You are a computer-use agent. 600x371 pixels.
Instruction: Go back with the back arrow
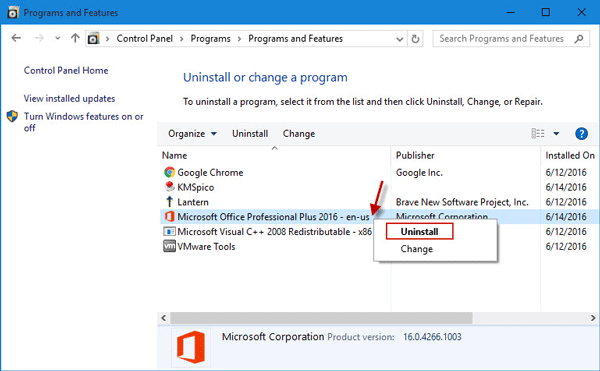click(x=16, y=38)
